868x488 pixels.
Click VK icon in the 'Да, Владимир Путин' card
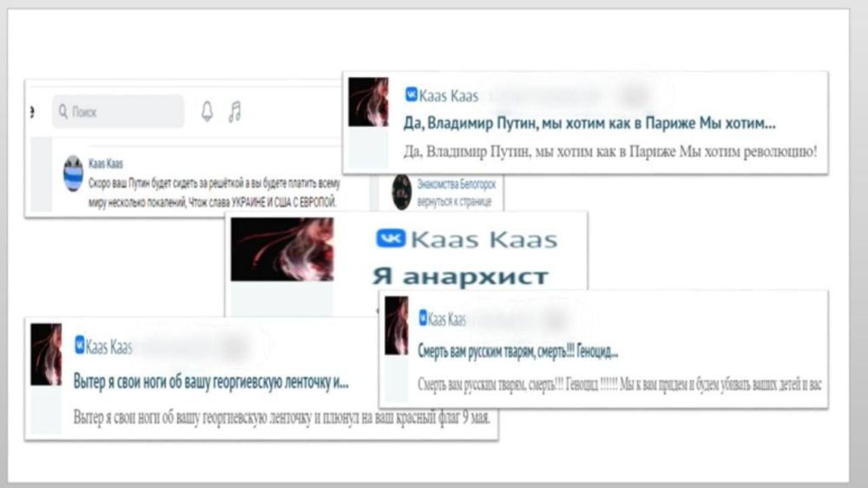coord(411,95)
